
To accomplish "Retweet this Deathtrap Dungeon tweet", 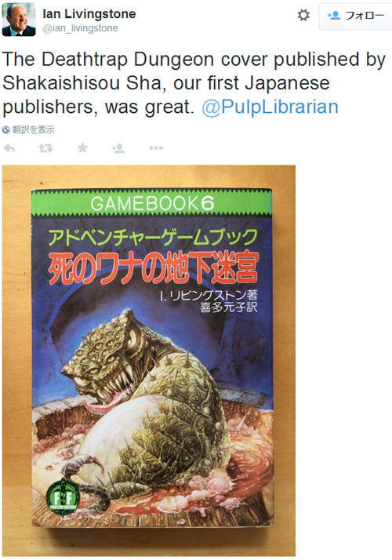I will tap(45, 148).
